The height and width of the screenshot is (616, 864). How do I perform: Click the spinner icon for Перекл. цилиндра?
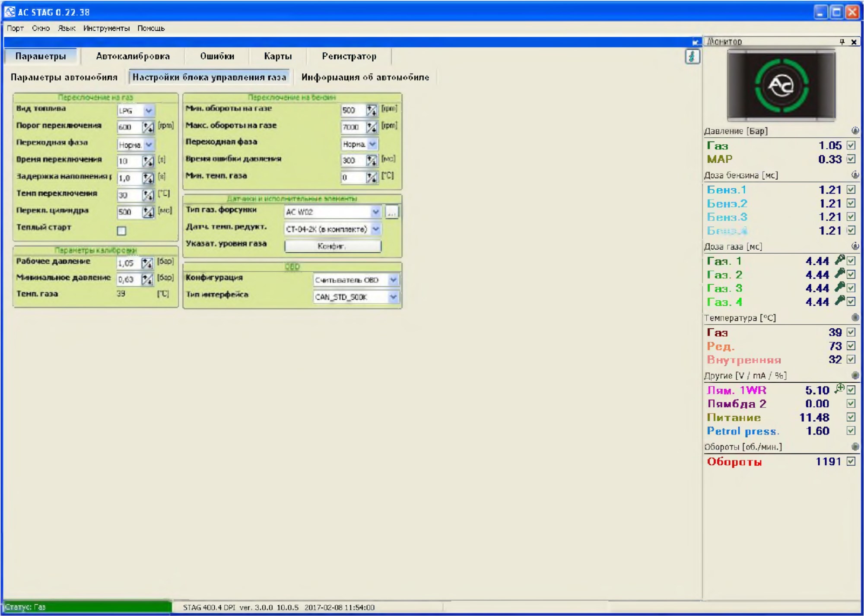tap(148, 212)
